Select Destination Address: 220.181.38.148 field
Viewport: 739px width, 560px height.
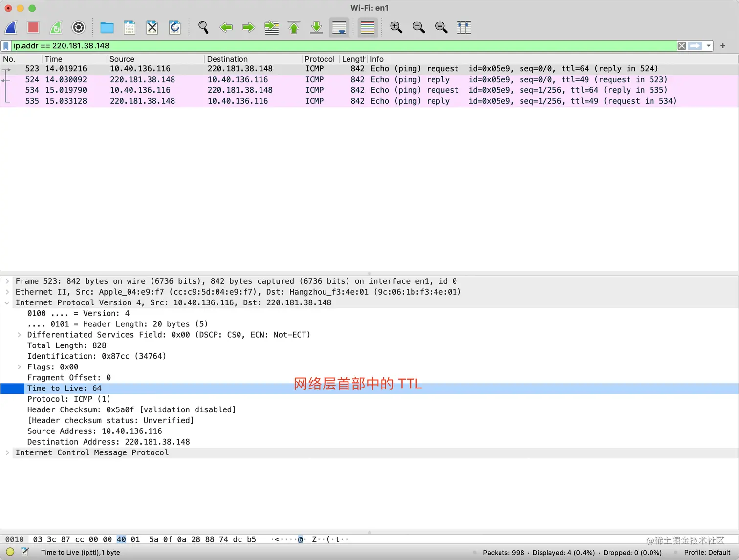[109, 442]
